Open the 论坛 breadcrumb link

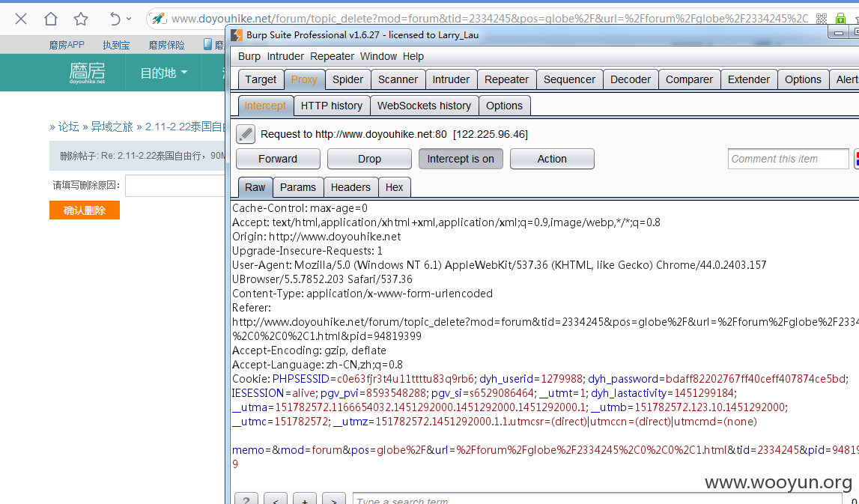(68, 127)
